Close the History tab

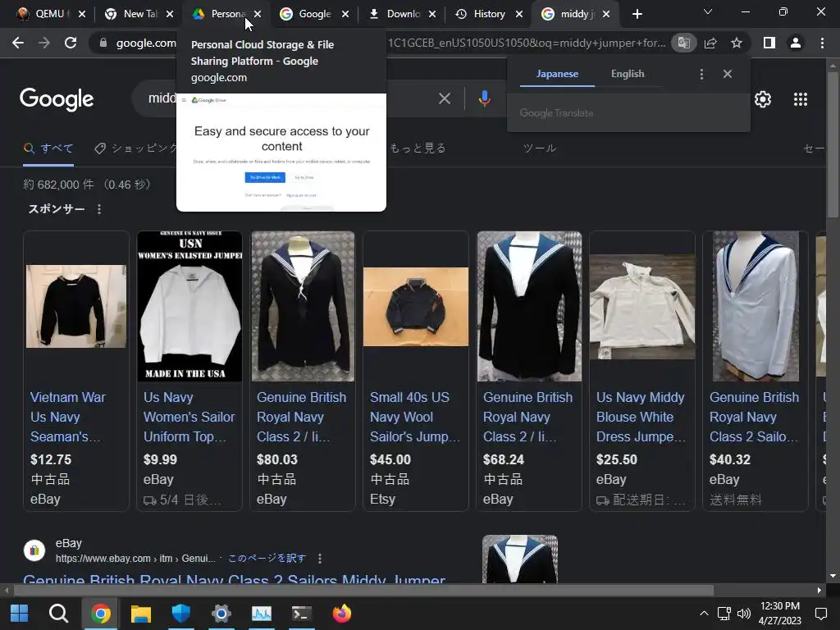519,15
